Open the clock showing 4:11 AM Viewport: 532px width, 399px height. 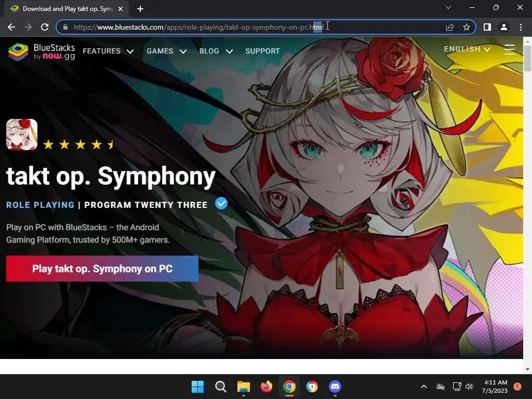495,387
